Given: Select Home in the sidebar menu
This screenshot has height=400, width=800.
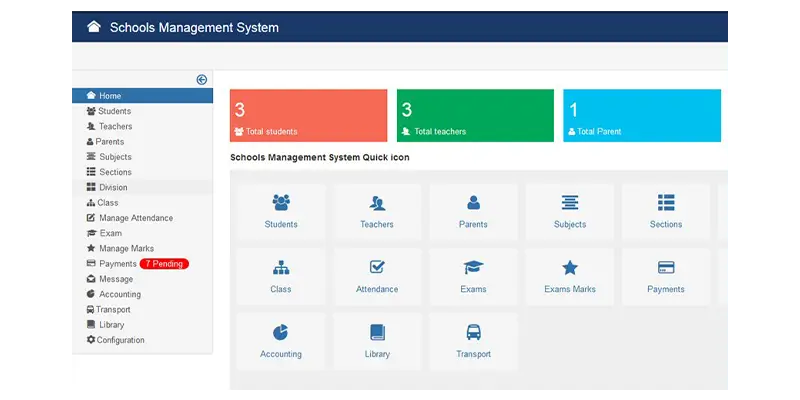Looking at the screenshot, I should click(110, 96).
